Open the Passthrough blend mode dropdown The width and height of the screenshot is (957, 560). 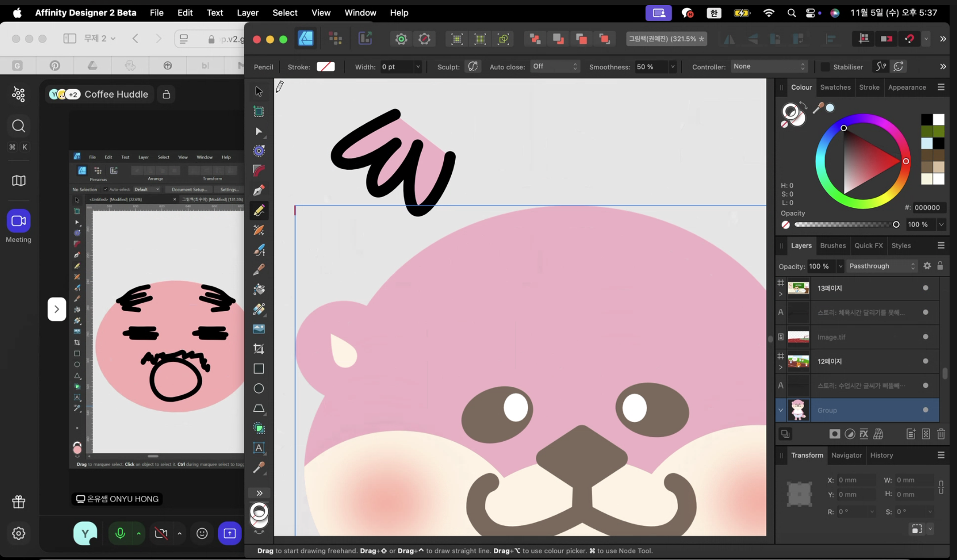[882, 266]
